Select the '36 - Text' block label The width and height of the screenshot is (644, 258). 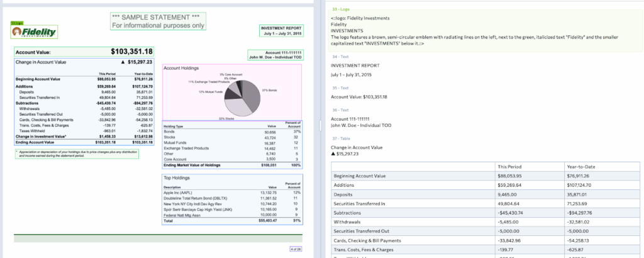pyautogui.click(x=340, y=109)
